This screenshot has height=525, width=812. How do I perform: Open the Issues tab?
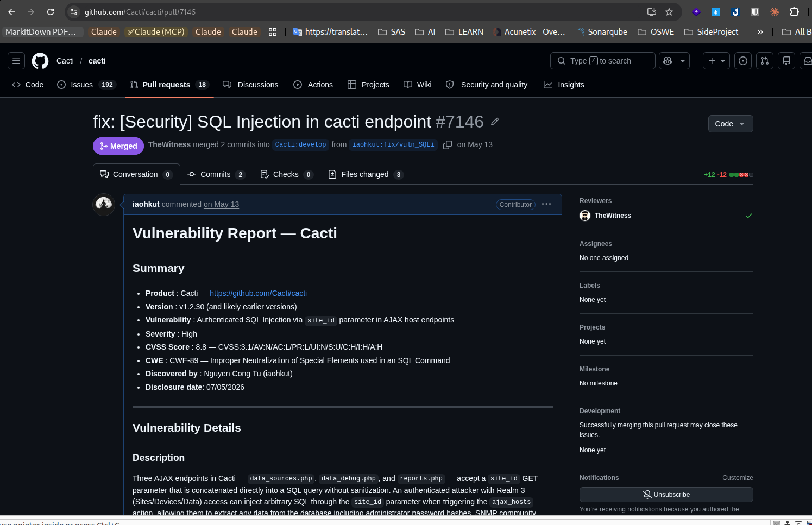pyautogui.click(x=86, y=85)
